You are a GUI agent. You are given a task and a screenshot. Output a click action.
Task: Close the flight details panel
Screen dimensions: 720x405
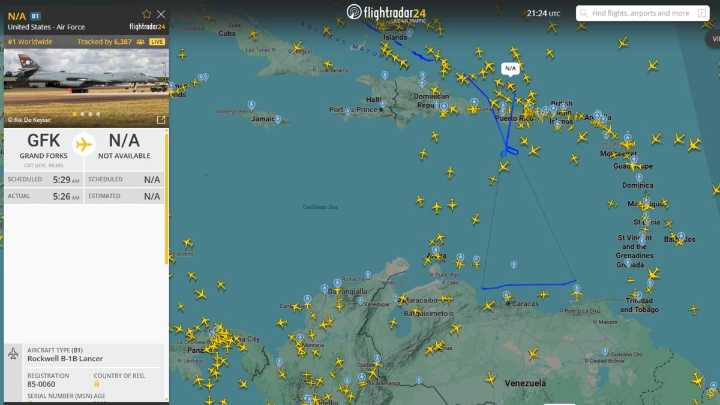[161, 14]
